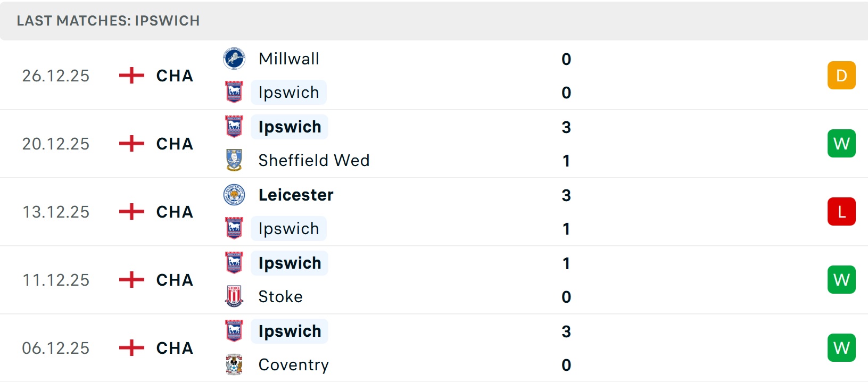The image size is (868, 382).
Task: Click the Leicester club crest icon
Action: click(234, 195)
